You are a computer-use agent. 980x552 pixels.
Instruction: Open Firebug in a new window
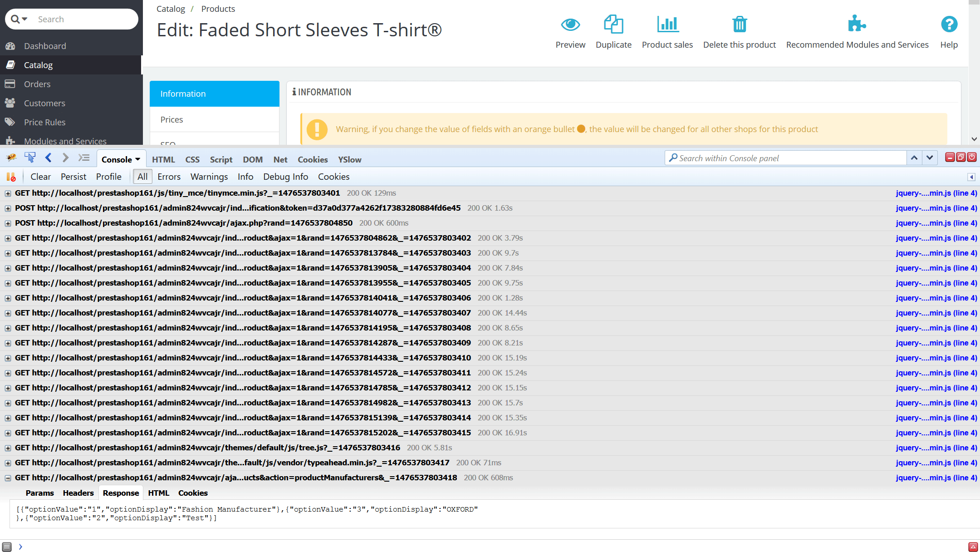[x=961, y=157]
